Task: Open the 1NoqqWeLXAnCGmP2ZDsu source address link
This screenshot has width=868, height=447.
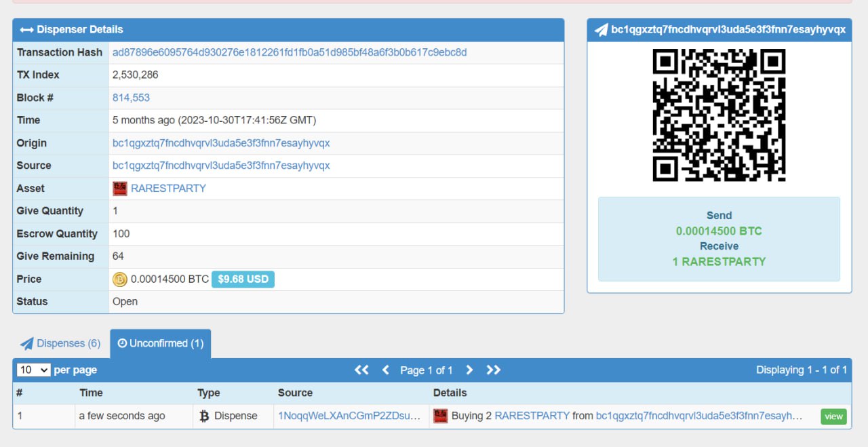Action: pos(349,416)
